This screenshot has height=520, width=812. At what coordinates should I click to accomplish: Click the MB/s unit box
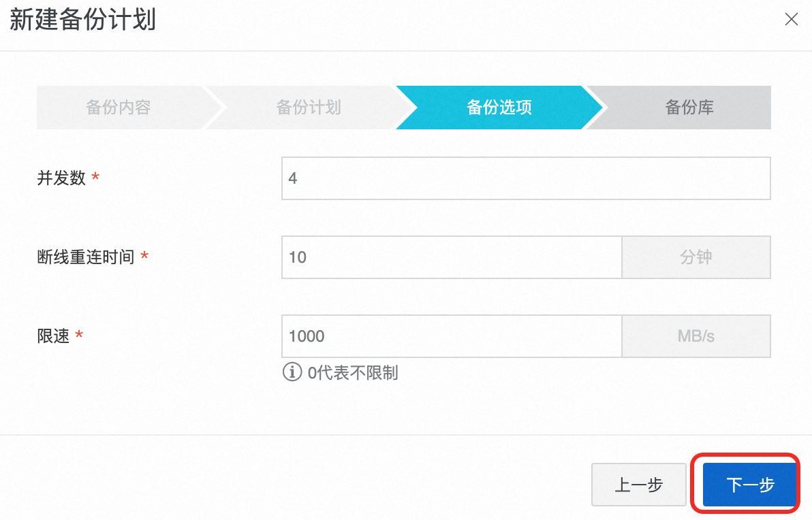coord(696,336)
